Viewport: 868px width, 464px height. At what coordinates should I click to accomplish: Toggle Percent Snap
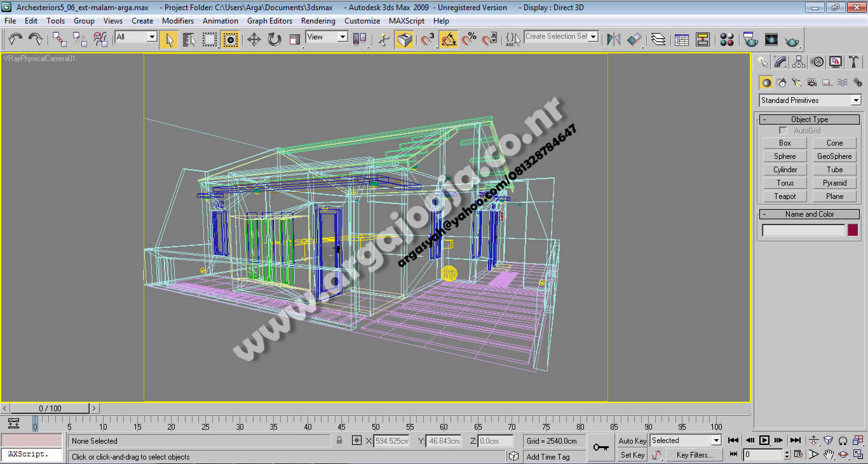pos(469,39)
